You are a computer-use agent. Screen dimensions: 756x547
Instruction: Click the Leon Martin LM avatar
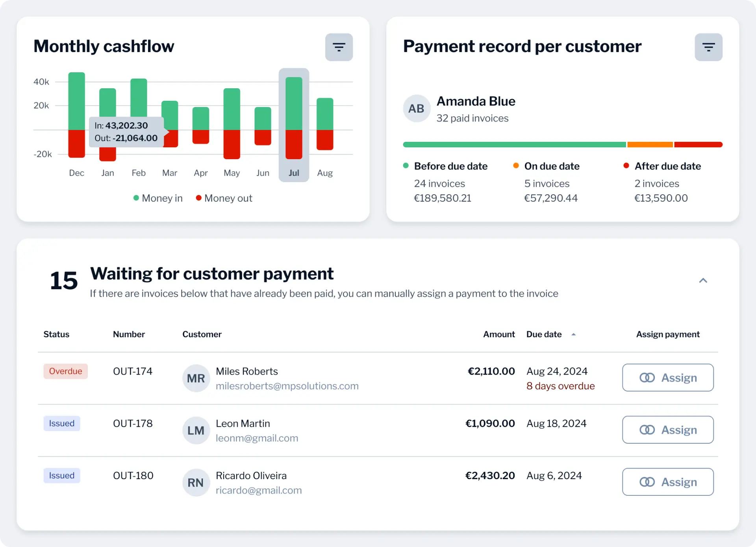(x=196, y=430)
